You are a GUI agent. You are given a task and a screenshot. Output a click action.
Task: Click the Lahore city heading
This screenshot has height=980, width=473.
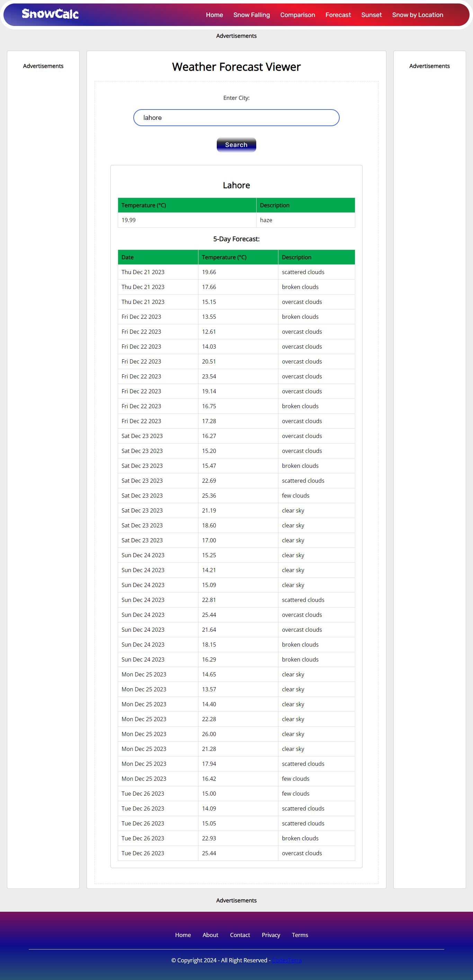pyautogui.click(x=236, y=185)
